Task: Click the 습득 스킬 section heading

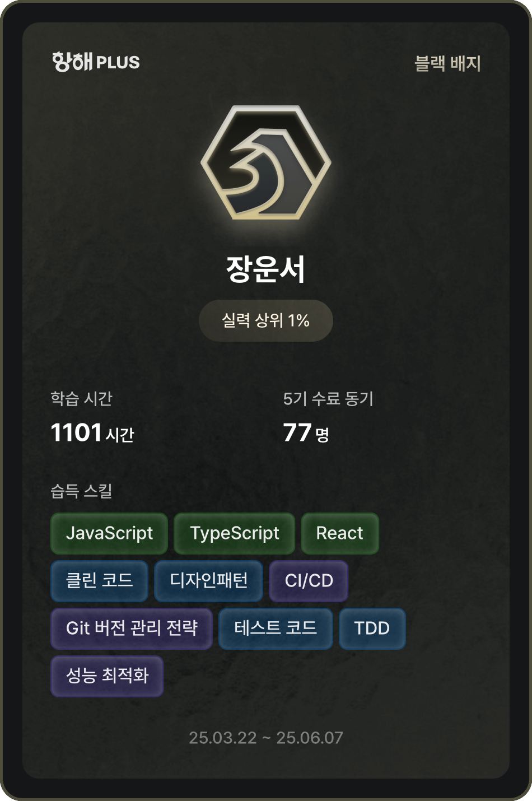Action: [x=81, y=491]
